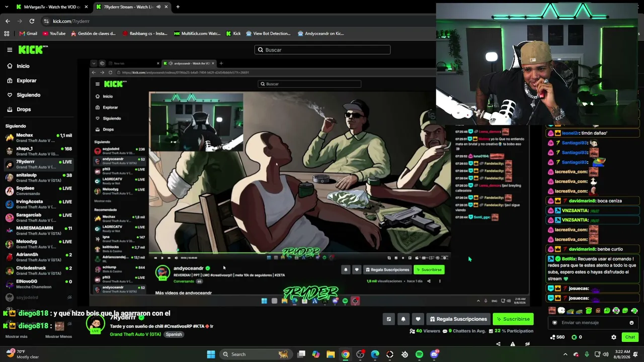Toggle the heart follow button
The width and height of the screenshot is (644, 362).
[418, 319]
